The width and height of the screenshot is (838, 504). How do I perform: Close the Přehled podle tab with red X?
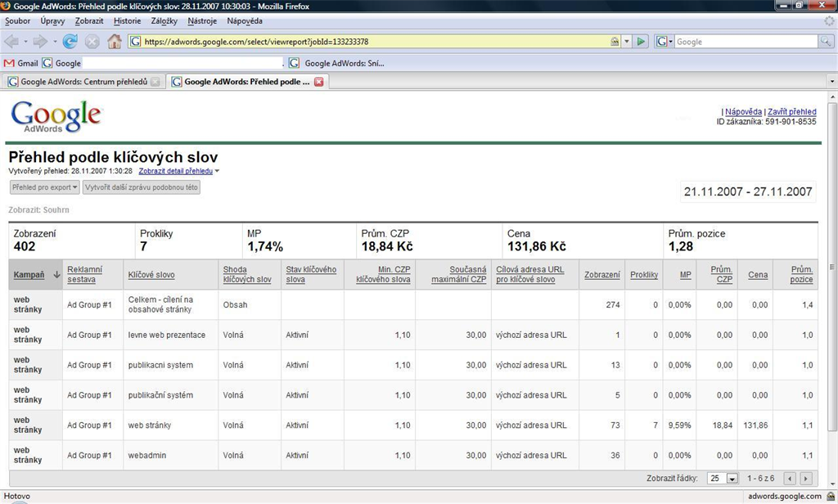[x=319, y=82]
